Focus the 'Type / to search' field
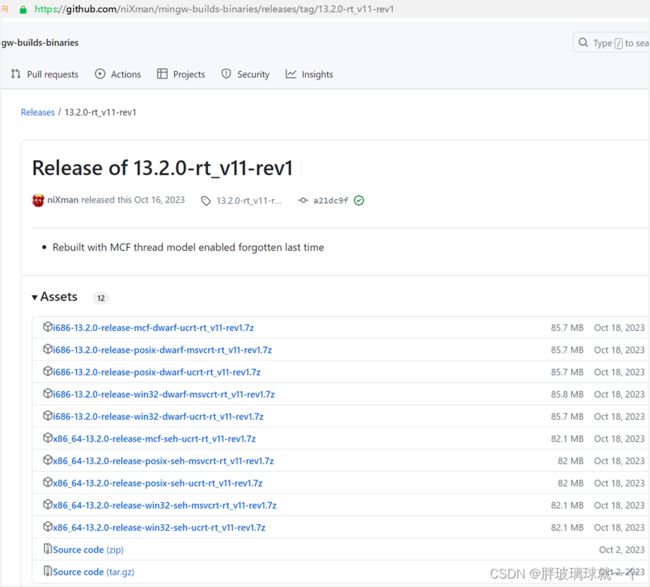650x587 pixels. (x=611, y=43)
